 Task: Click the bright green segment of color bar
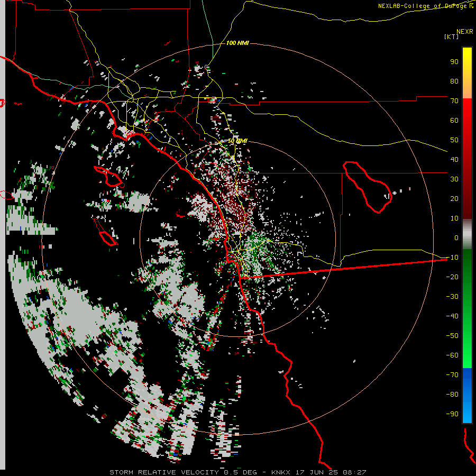[467, 349]
